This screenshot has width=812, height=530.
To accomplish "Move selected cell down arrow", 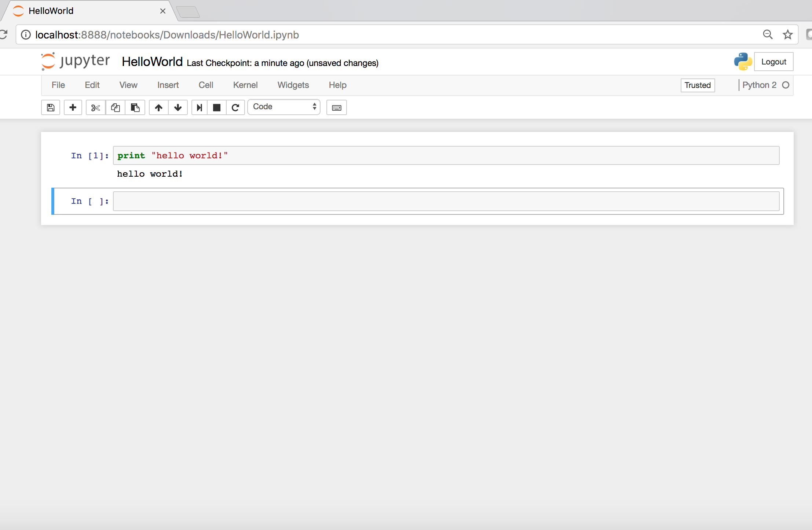I will pos(178,107).
